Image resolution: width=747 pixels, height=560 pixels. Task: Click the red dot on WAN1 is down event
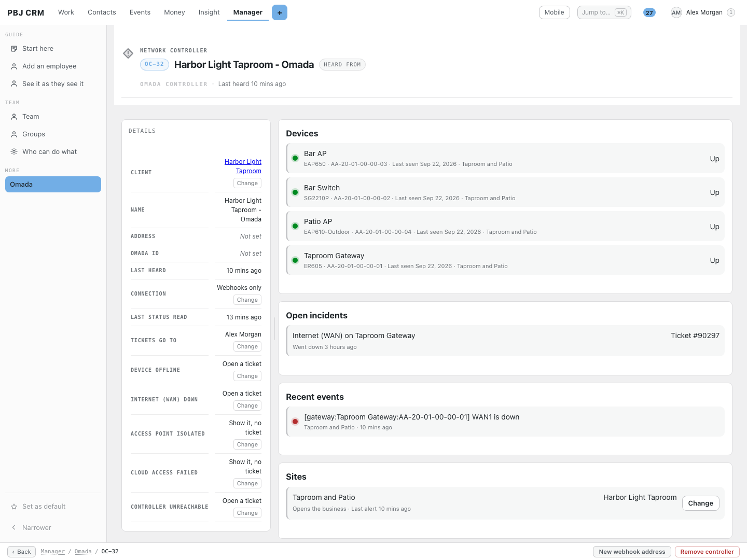coord(295,422)
